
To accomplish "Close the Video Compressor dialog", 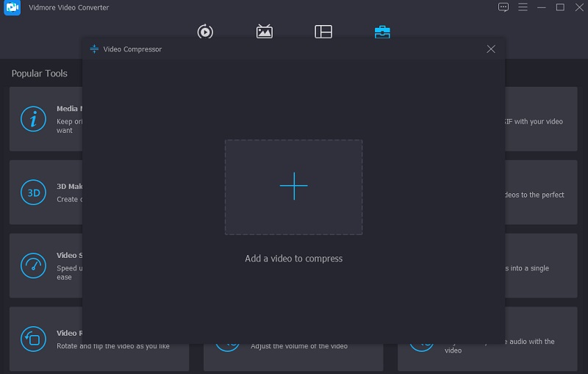I will pyautogui.click(x=491, y=49).
